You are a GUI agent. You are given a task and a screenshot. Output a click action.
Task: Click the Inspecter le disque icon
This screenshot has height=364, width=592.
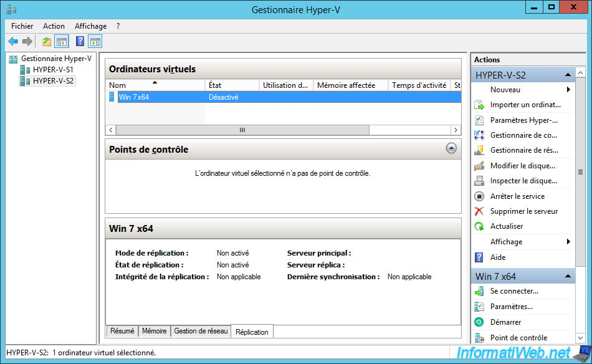[x=479, y=181]
